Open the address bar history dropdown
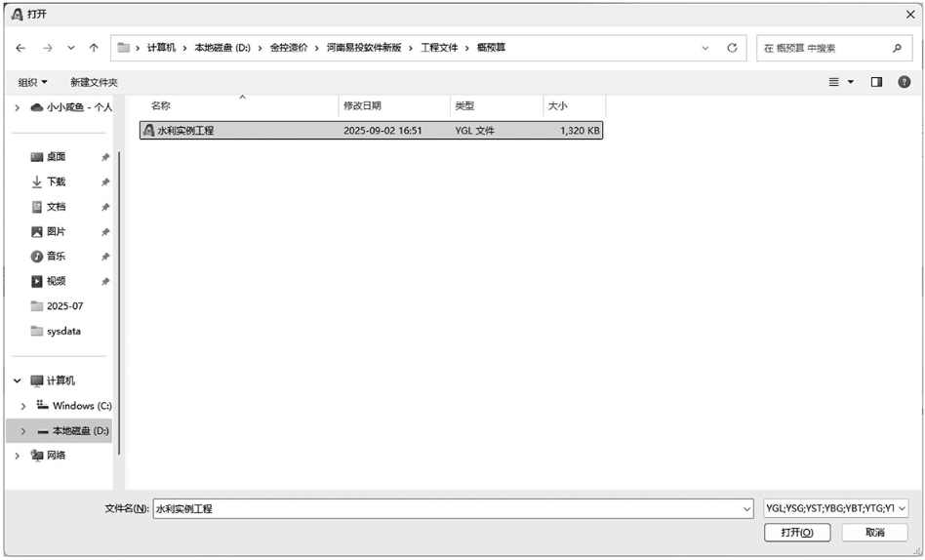 tap(705, 48)
